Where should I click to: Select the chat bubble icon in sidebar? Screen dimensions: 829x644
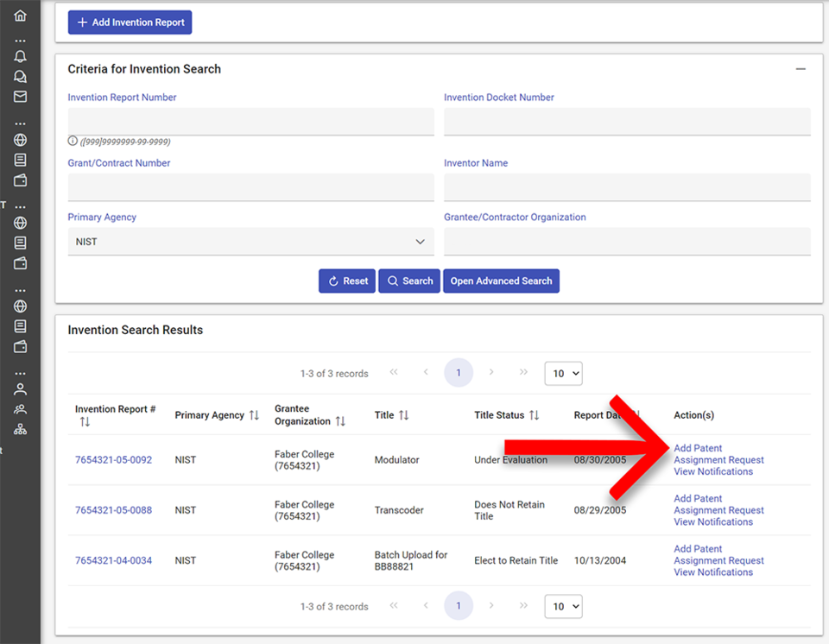click(20, 76)
